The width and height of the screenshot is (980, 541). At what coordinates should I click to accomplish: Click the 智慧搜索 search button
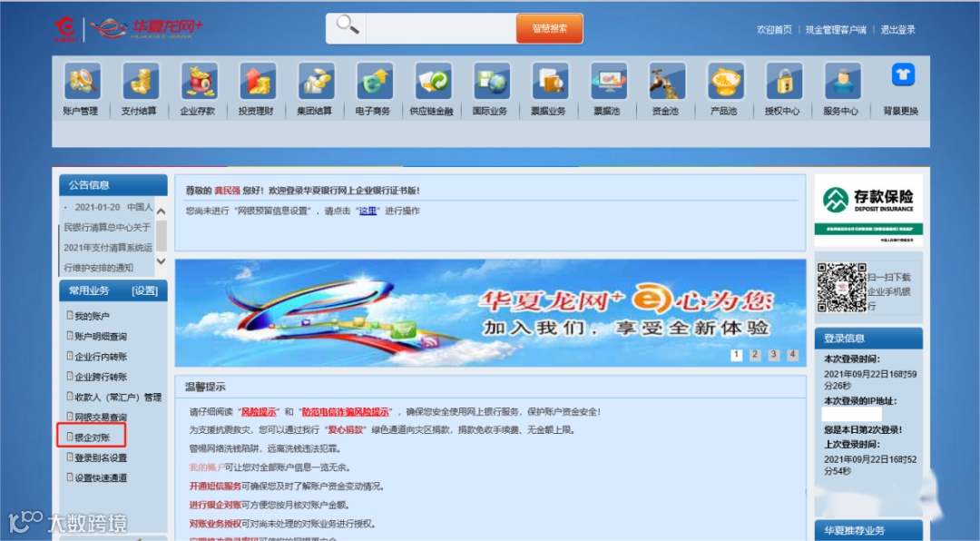549,29
